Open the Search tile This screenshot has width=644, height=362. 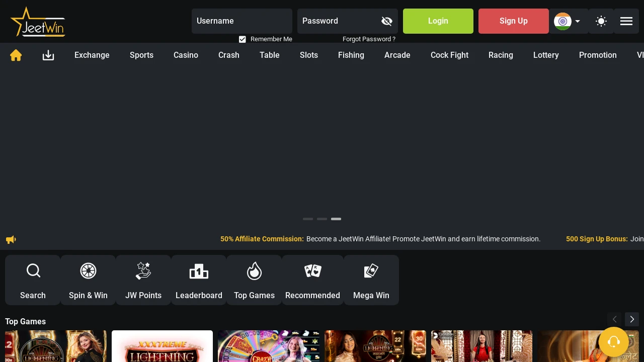tap(33, 280)
